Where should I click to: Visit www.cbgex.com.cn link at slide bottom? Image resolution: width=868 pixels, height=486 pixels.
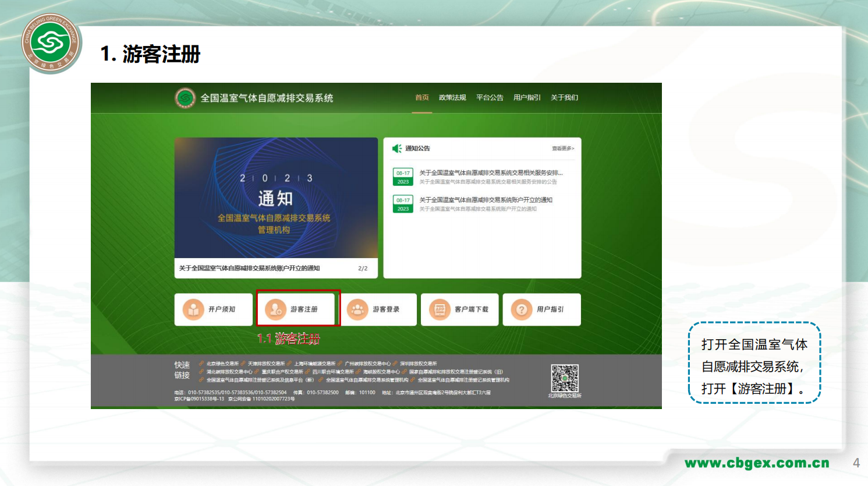[x=757, y=463]
